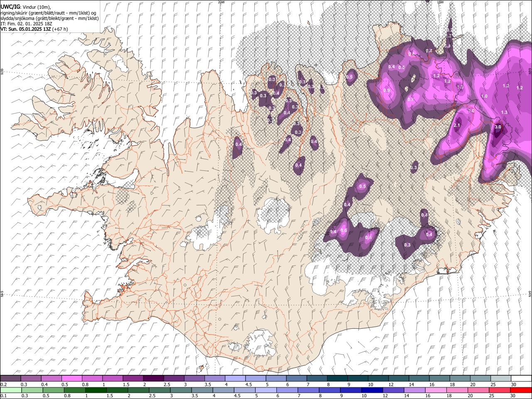Click the '2.1' precipitation value on the map

(x=457, y=125)
